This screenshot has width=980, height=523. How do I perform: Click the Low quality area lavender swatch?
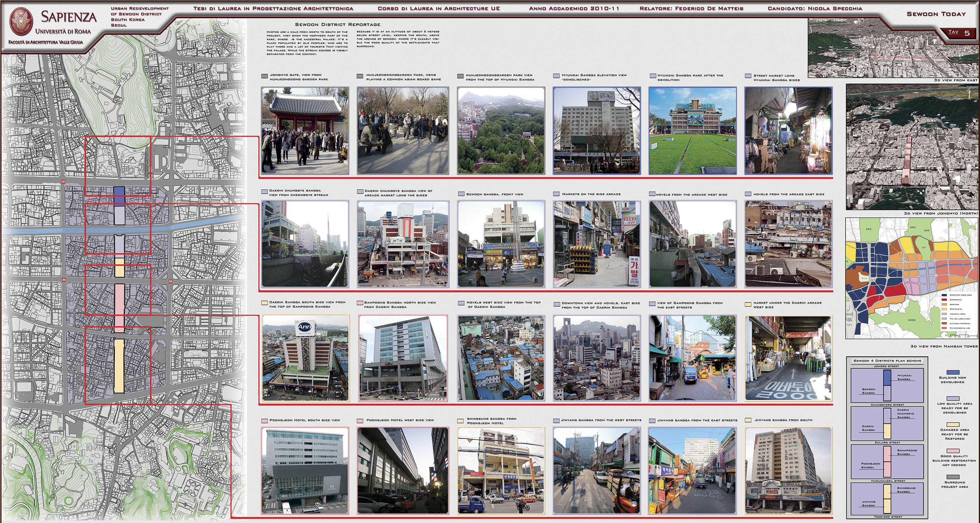(x=953, y=398)
